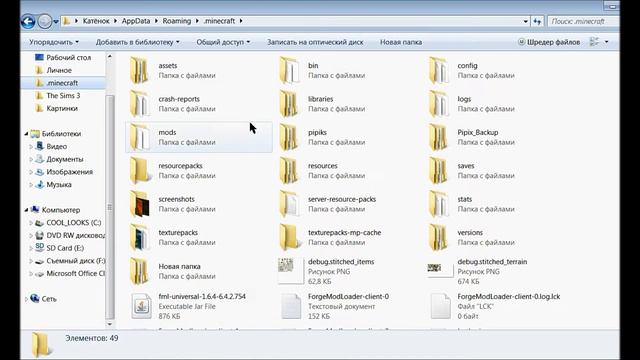The image size is (640, 360).
Task: Select ForgeModLoader-client-0.log.lck file icon
Action: (440, 306)
